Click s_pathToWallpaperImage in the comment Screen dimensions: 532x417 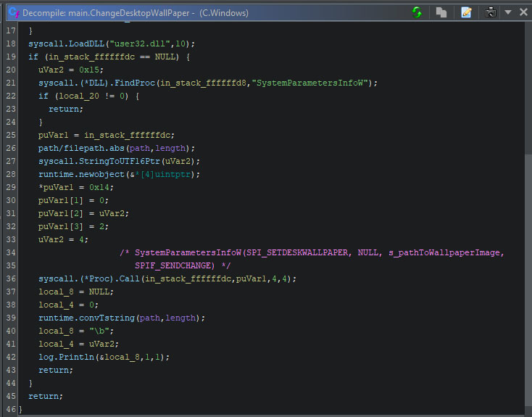[x=444, y=252]
